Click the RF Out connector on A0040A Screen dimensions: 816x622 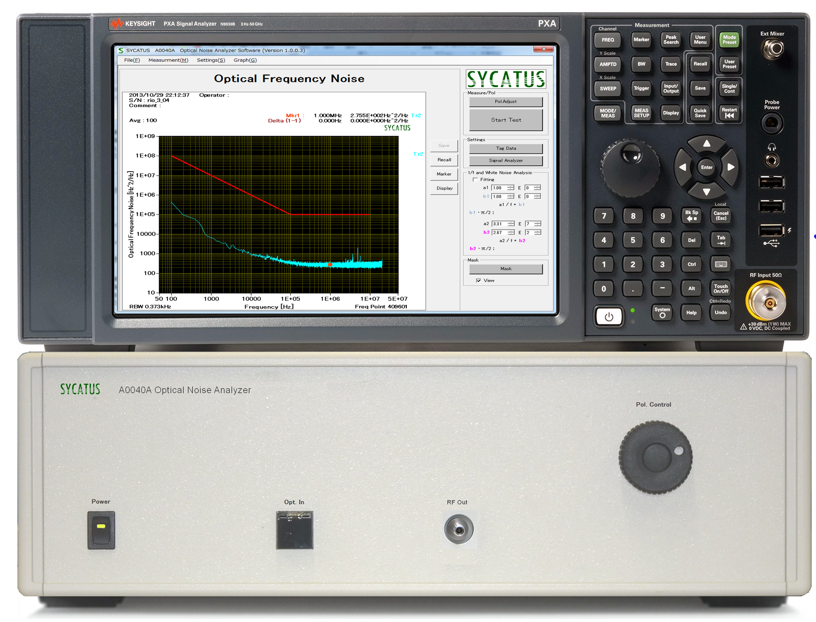tap(459, 529)
